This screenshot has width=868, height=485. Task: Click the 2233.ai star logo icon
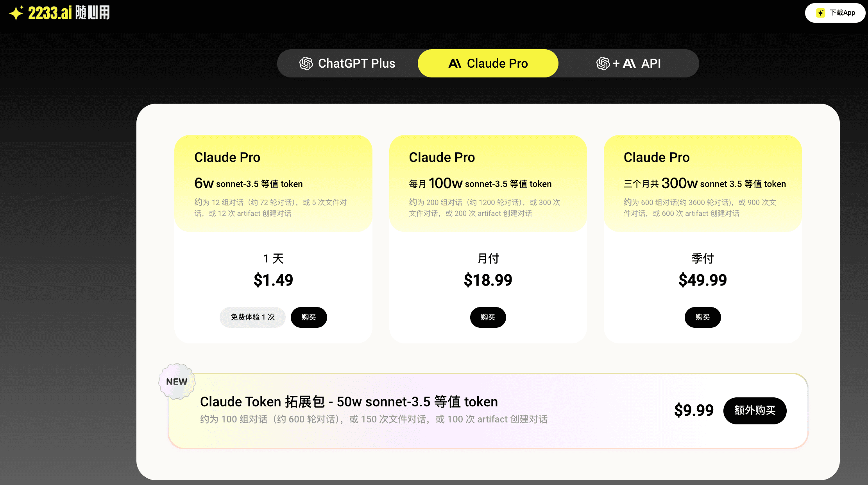pyautogui.click(x=16, y=13)
